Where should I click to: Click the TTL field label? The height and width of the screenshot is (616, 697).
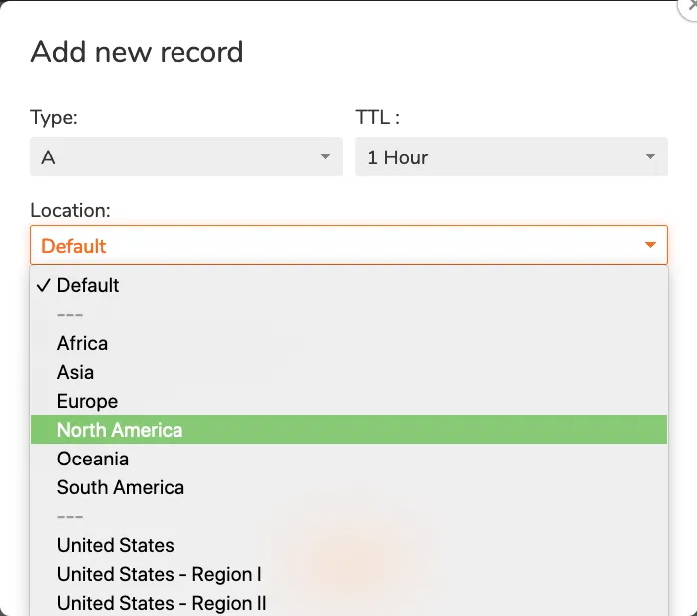[x=377, y=117]
